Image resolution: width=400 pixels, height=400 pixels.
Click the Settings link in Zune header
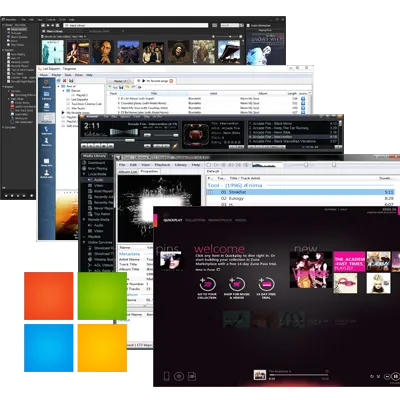pyautogui.click(x=330, y=210)
